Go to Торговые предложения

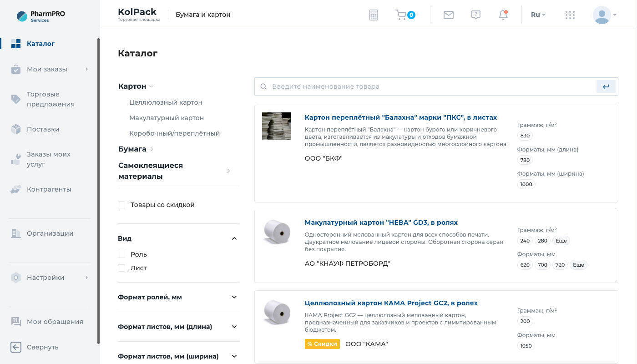click(x=51, y=99)
